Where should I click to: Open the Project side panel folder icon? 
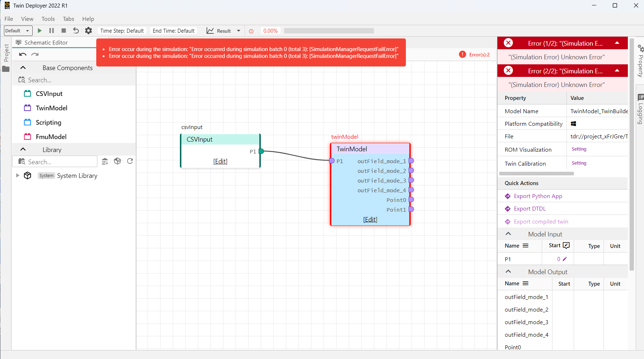pos(6,69)
